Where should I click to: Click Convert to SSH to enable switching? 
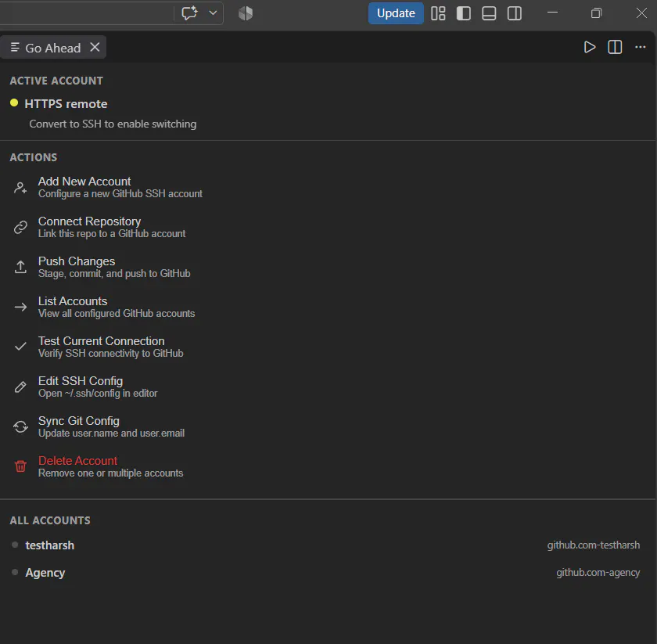(113, 124)
